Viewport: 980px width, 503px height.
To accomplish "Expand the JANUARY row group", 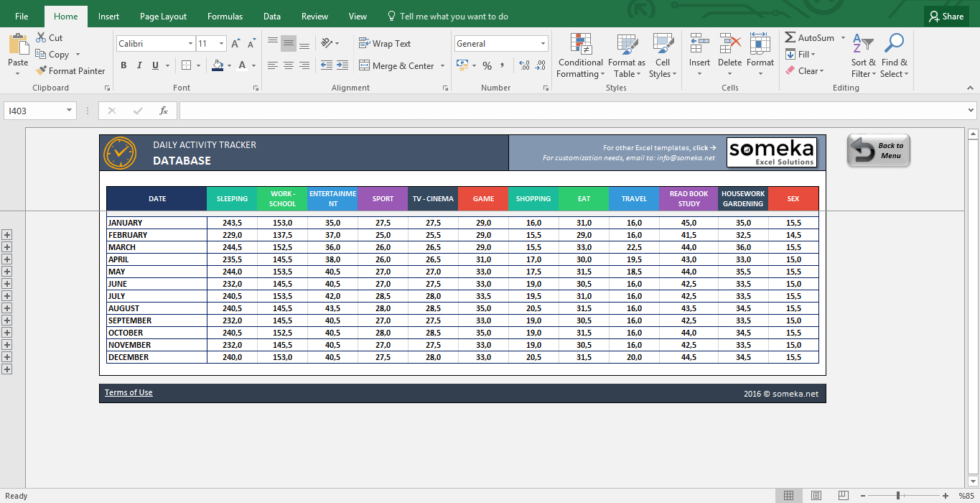I will [7, 235].
